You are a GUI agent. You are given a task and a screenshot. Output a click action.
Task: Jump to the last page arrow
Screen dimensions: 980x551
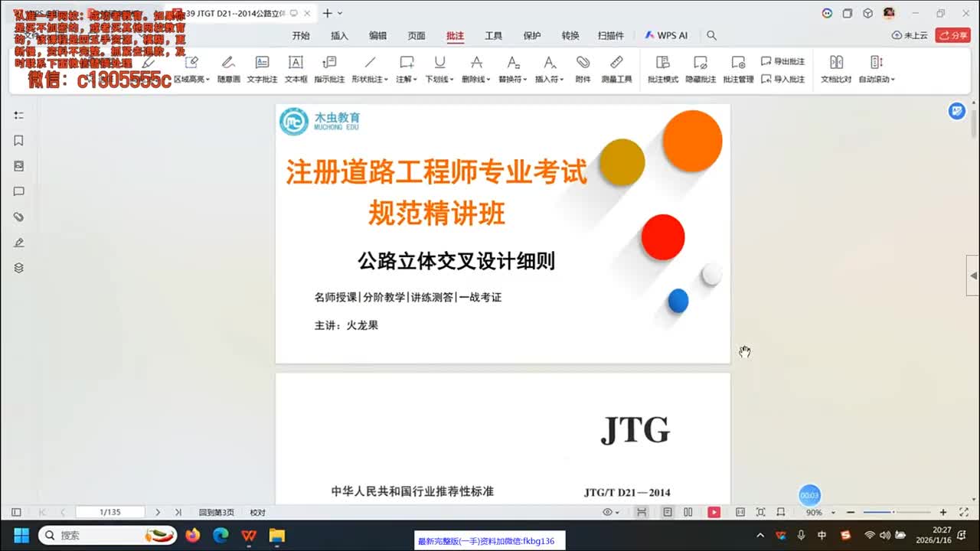pos(178,512)
